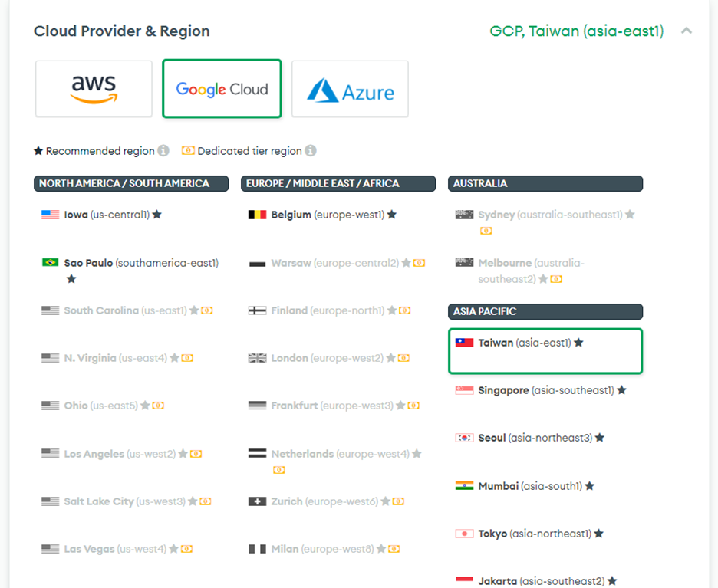
Task: Click the Seoul South Korea flag icon
Action: point(464,439)
